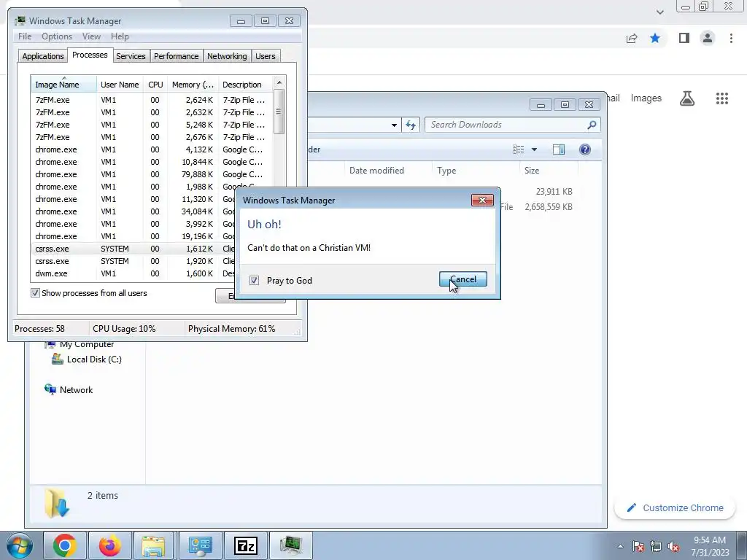Screen dimensions: 747x560
Task: Click the Windows Start orb
Action: point(19,545)
